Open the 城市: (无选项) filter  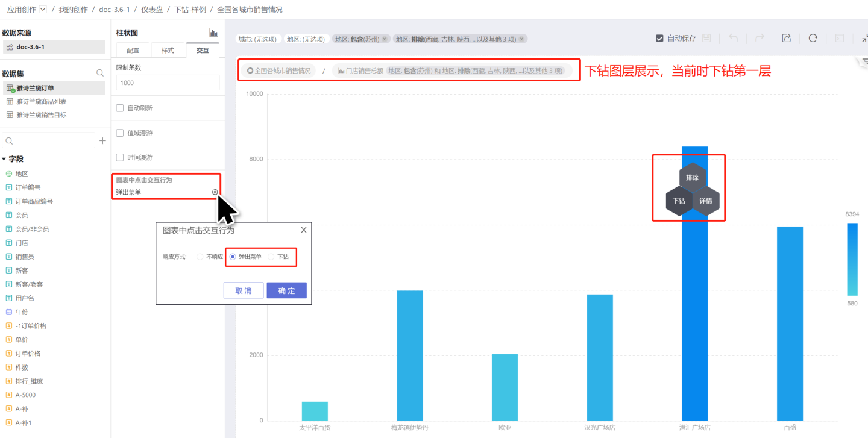pyautogui.click(x=257, y=39)
